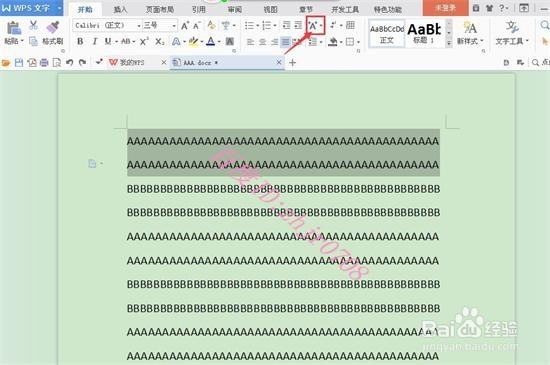Toggle strikethrough AB formatting
Image resolution: width=550 pixels, height=365 pixels.
(126, 41)
